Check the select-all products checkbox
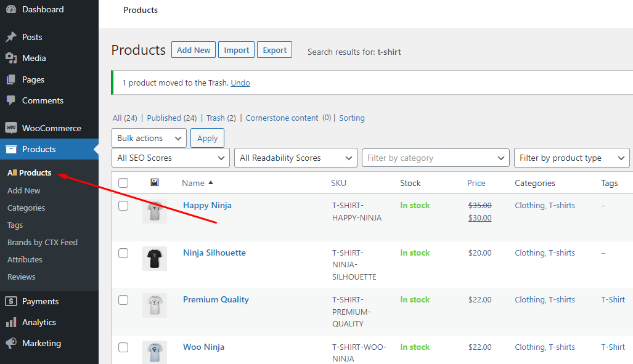 (x=123, y=182)
